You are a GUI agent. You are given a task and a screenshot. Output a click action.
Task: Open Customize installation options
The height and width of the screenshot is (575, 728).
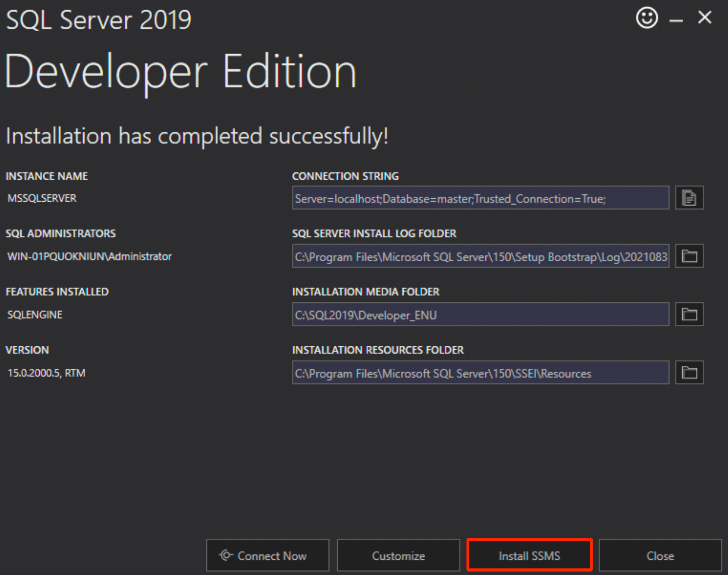(398, 555)
